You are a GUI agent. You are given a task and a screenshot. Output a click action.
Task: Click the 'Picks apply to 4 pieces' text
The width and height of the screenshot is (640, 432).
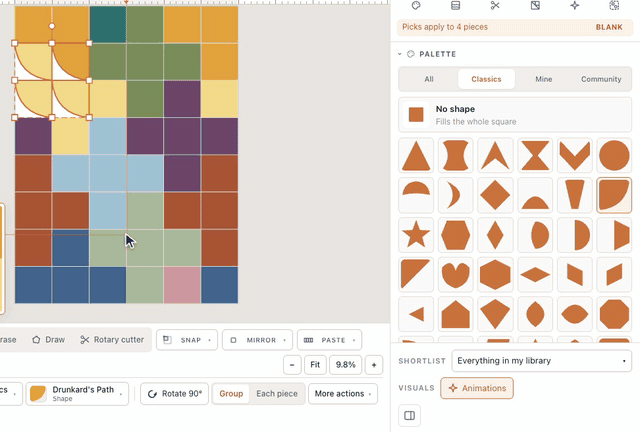coord(445,27)
